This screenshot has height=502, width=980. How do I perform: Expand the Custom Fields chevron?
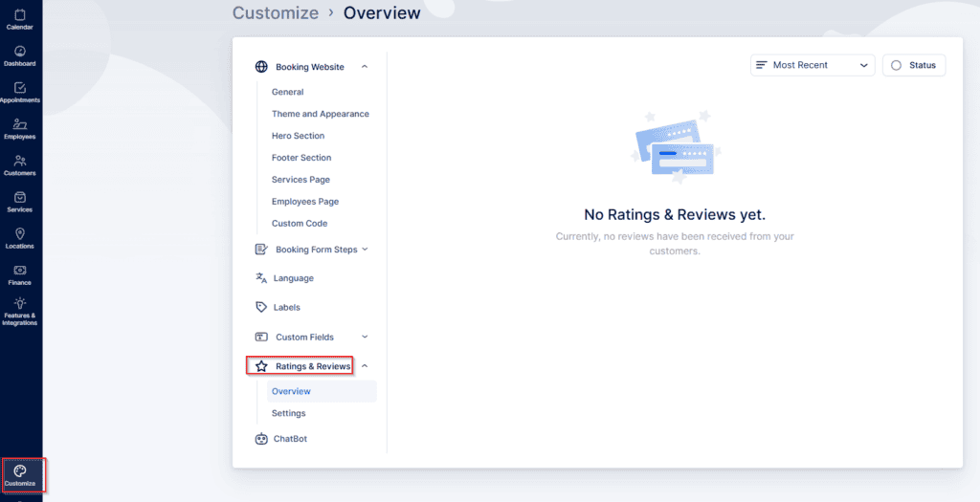(365, 337)
